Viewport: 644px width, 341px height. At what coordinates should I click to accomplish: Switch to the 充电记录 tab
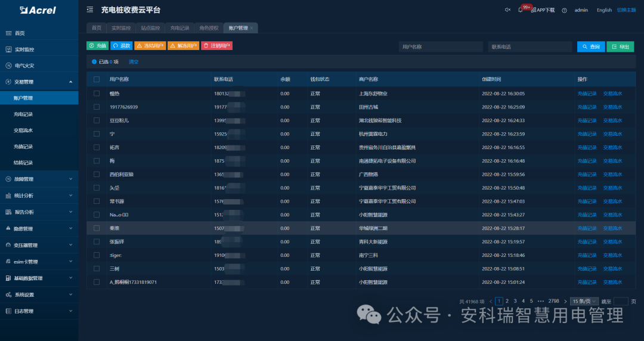(x=179, y=28)
